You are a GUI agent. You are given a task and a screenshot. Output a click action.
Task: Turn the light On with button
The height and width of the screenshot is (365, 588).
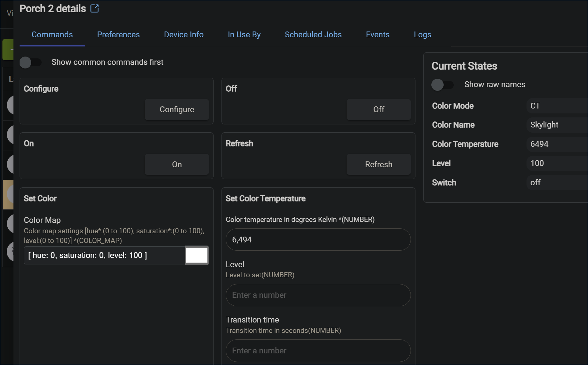177,164
